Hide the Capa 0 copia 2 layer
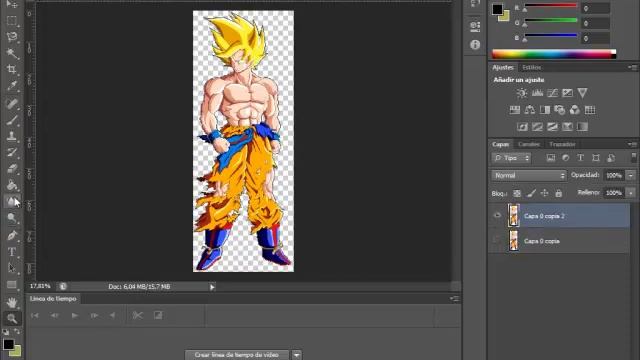The height and width of the screenshot is (360, 640). point(497,215)
